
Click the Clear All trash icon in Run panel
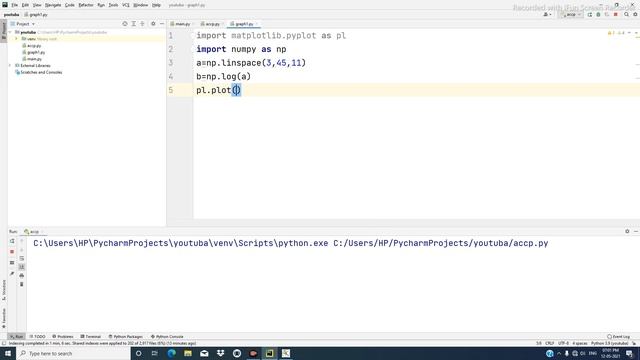tap(22, 284)
